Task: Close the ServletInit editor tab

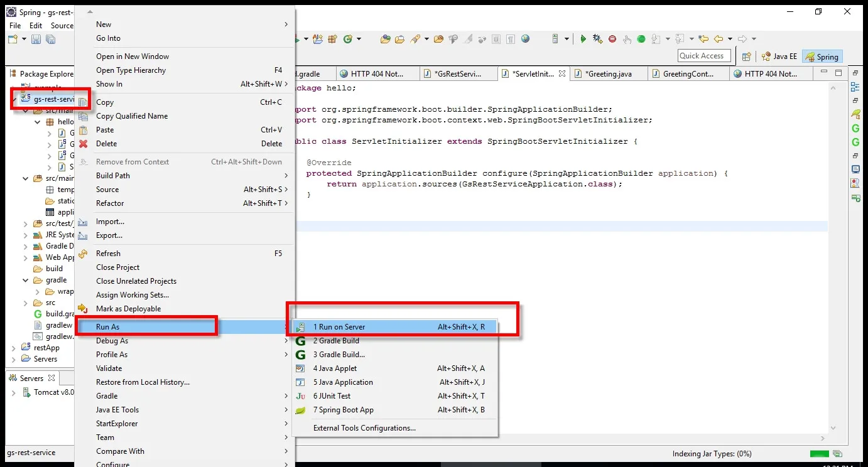Action: (x=562, y=73)
